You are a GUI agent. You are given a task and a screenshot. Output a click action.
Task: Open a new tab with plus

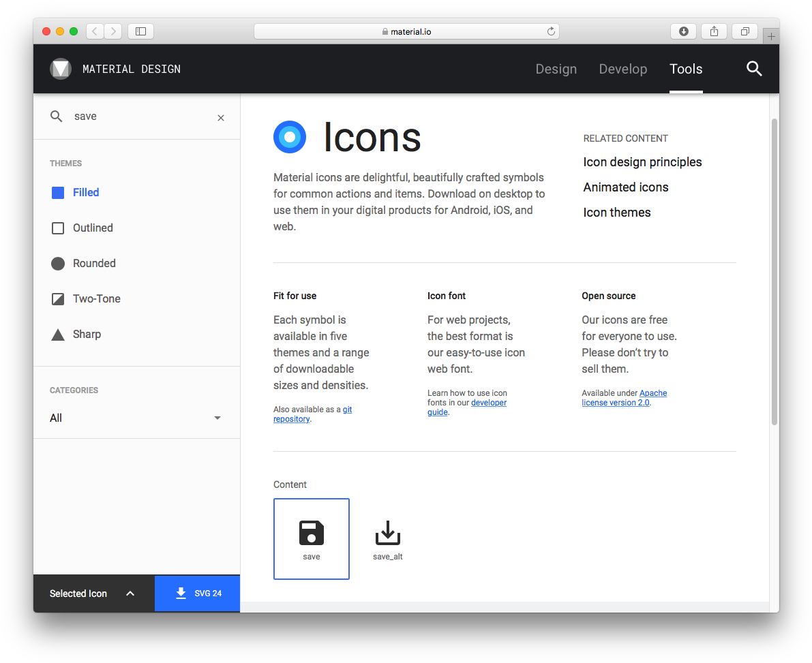point(771,36)
